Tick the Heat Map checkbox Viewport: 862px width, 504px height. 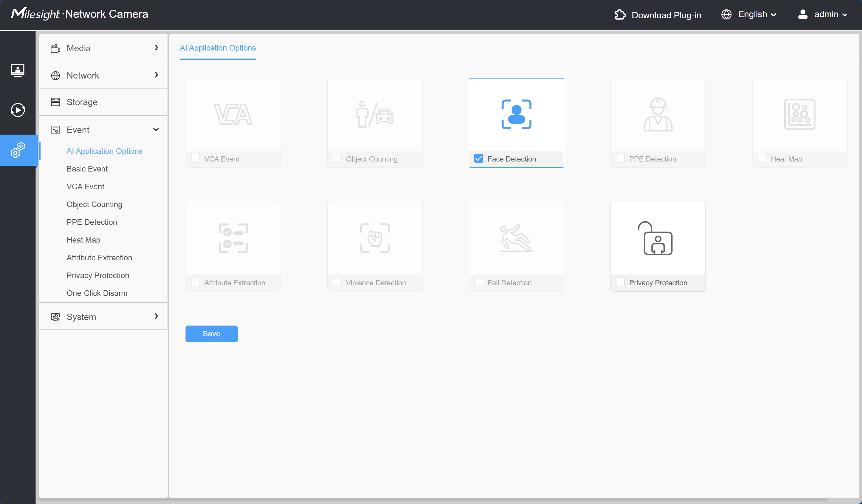(x=762, y=158)
